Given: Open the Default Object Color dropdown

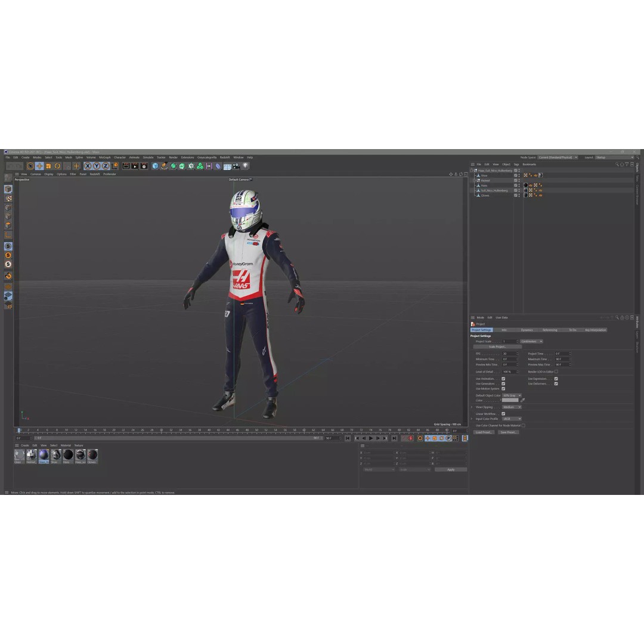Looking at the screenshot, I should pos(512,395).
